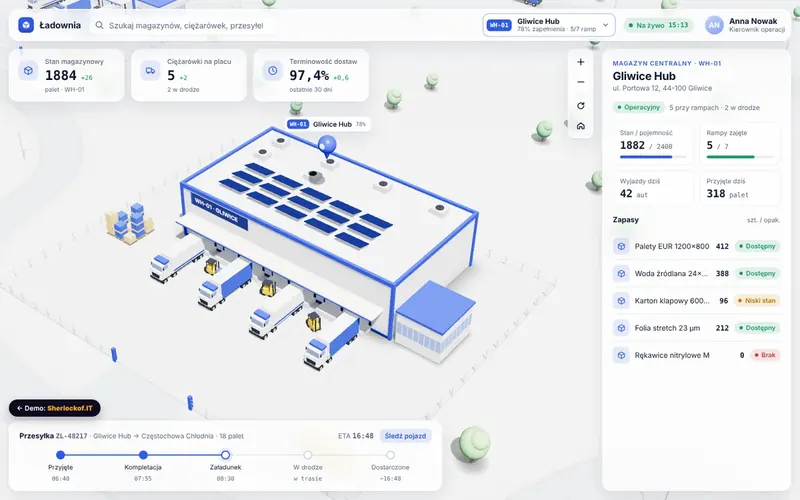
Task: Click the Ładownia logo icon
Action: click(26, 25)
